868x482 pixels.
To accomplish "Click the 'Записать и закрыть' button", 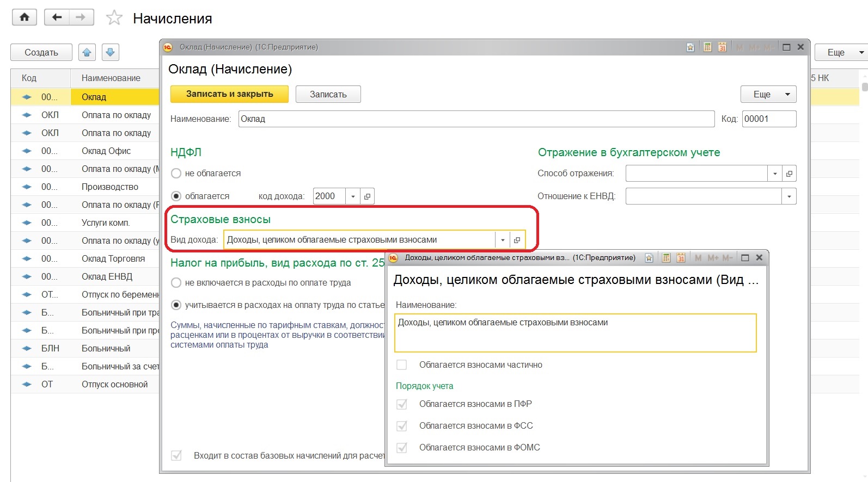I will pyautogui.click(x=229, y=94).
